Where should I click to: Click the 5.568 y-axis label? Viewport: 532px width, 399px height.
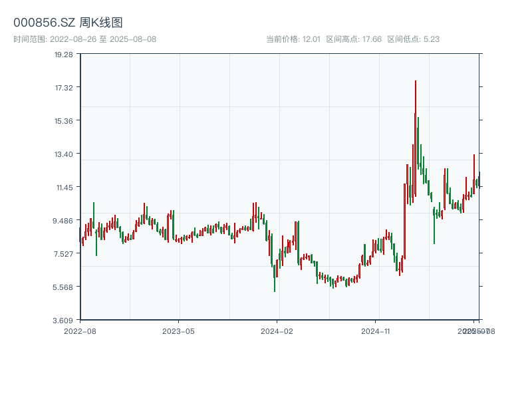(64, 287)
